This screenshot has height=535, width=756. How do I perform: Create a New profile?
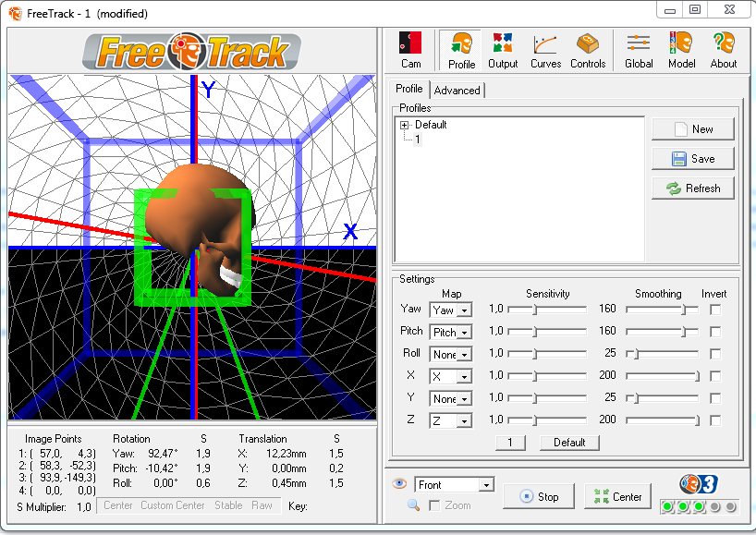pos(693,129)
